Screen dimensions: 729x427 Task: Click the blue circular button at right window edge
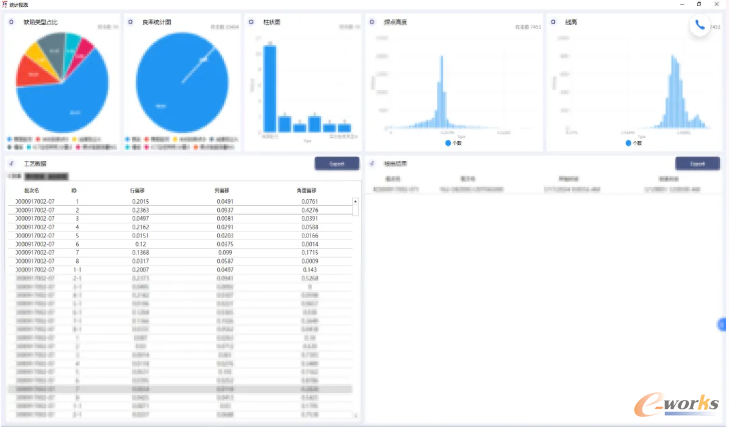tap(722, 325)
